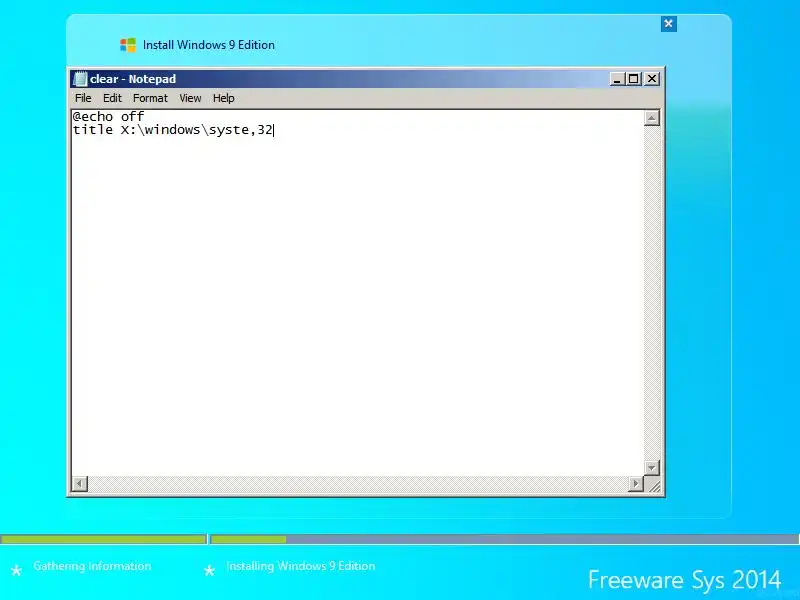
Task: Minimize the Notepad window
Action: pos(617,79)
